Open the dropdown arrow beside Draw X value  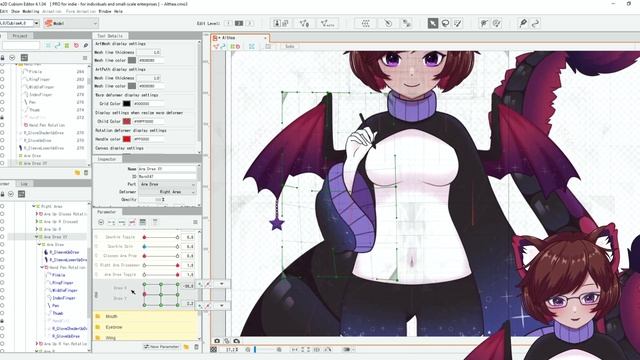222,284
